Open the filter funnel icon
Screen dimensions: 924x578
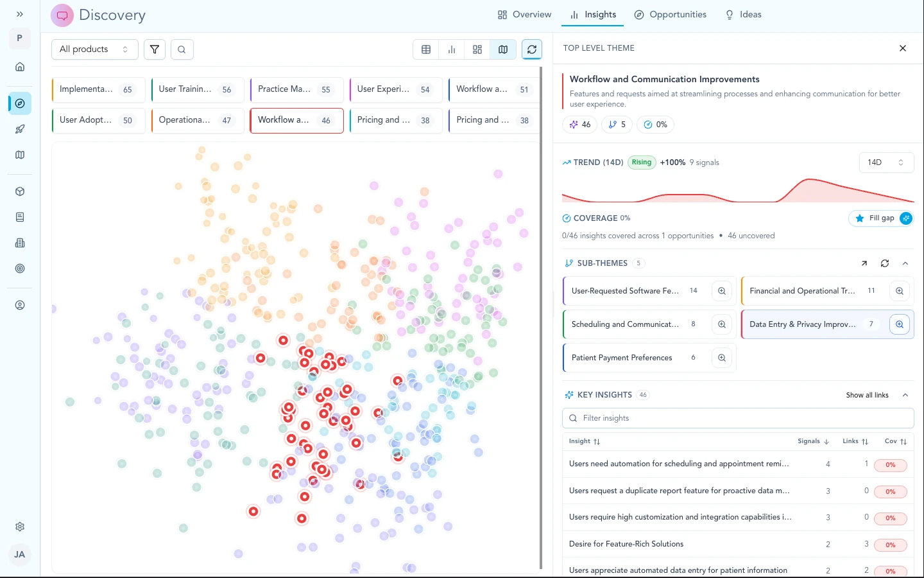click(154, 49)
